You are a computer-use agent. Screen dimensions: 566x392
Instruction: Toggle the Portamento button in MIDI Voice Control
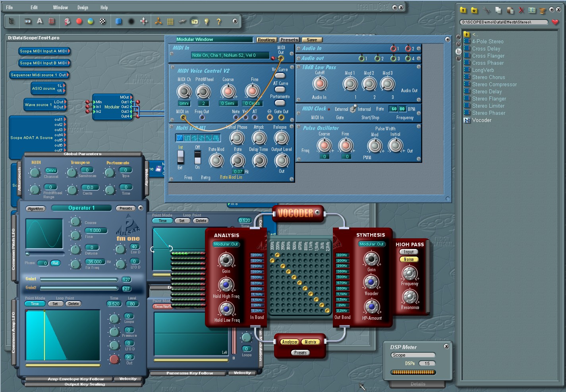(x=280, y=103)
